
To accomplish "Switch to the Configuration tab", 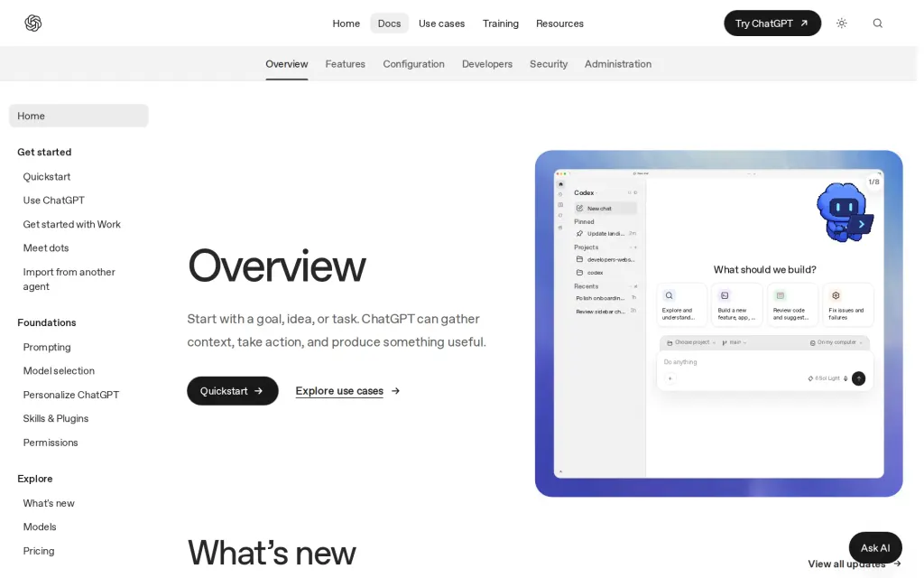I will click(413, 64).
